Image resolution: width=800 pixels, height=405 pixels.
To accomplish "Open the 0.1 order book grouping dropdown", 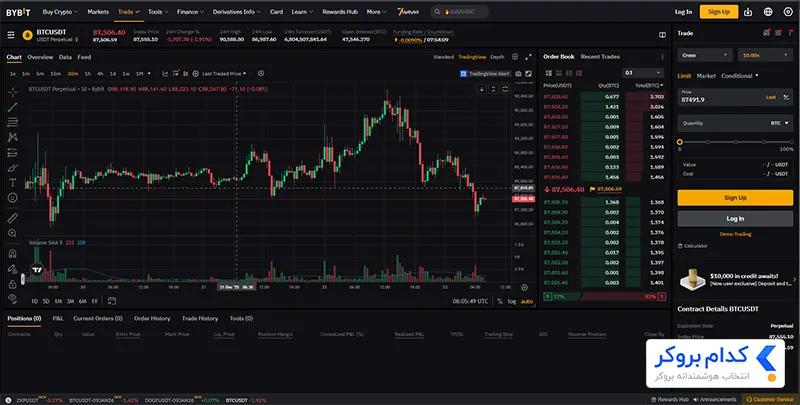I will click(643, 73).
